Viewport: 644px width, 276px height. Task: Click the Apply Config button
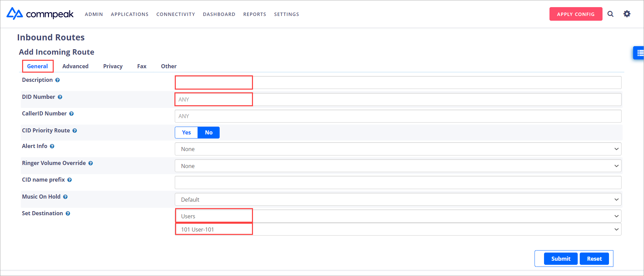[576, 14]
